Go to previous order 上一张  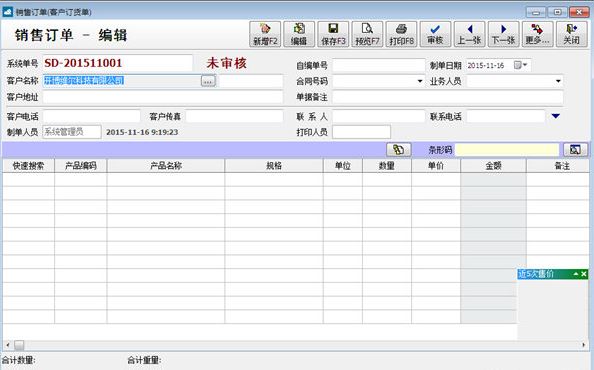(469, 34)
